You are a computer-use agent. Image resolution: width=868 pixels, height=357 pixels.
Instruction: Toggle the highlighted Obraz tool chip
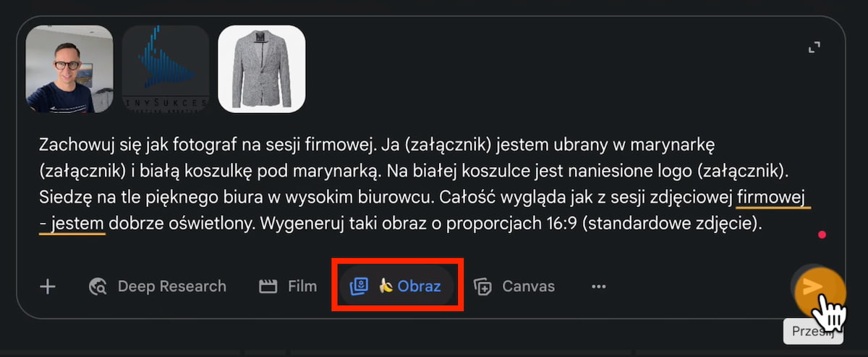click(396, 287)
